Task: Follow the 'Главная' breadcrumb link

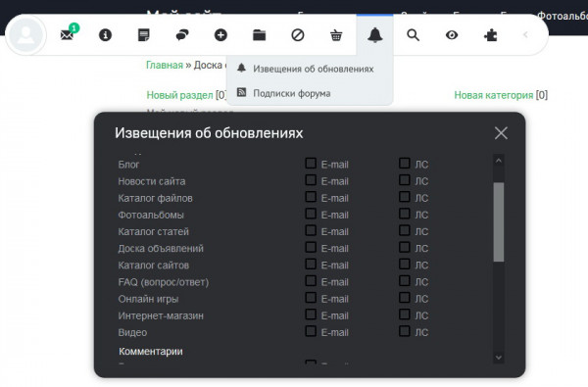Action: pos(165,65)
